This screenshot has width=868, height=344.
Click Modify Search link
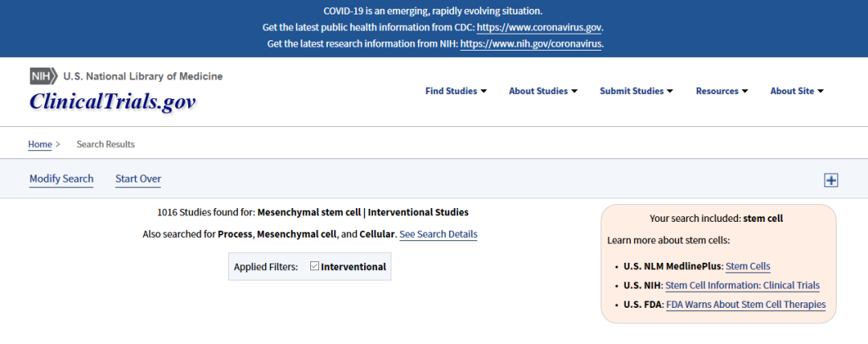(61, 179)
